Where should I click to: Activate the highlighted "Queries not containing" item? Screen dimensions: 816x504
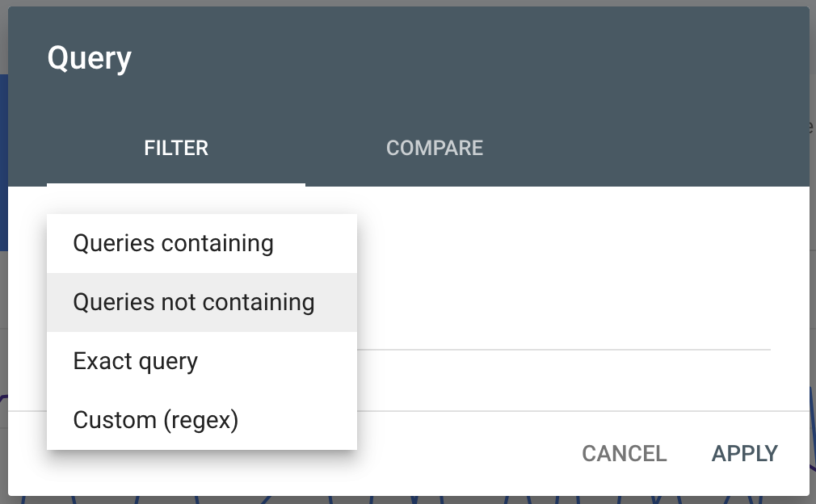tap(194, 302)
